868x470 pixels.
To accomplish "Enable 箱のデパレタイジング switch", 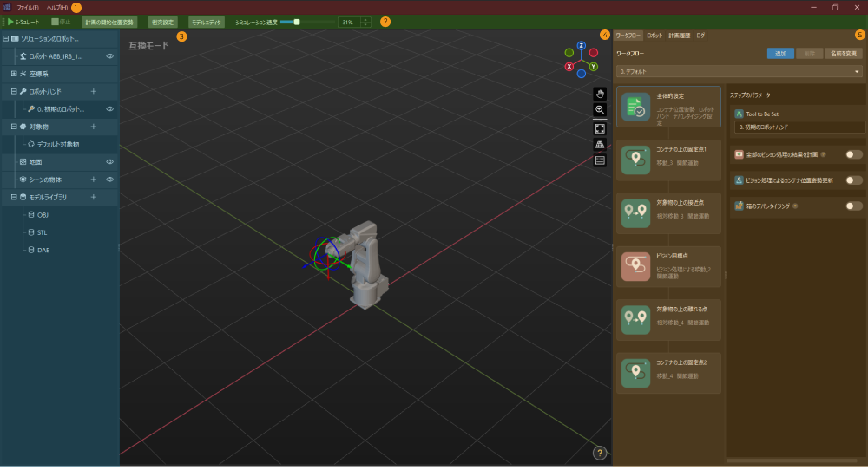I will coord(853,206).
